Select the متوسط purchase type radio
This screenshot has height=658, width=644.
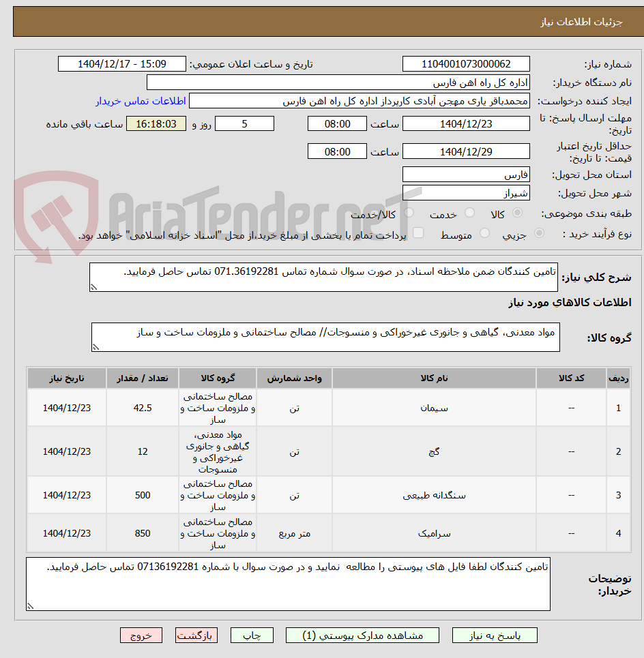484,233
